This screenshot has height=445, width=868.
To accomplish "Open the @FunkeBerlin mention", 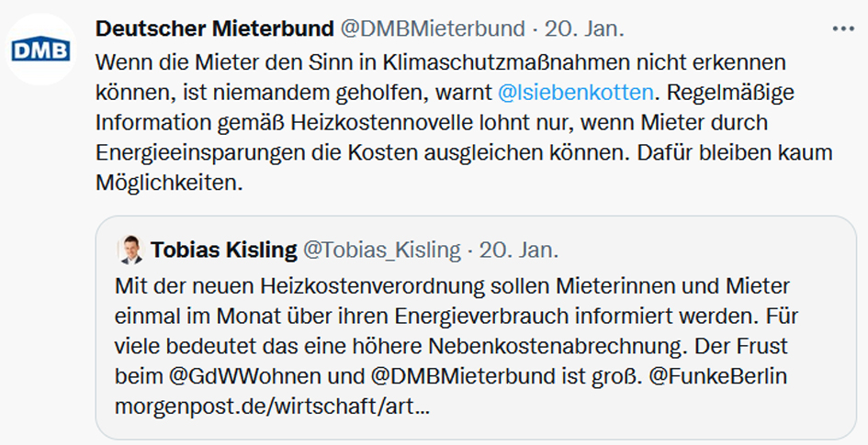I will tap(711, 375).
